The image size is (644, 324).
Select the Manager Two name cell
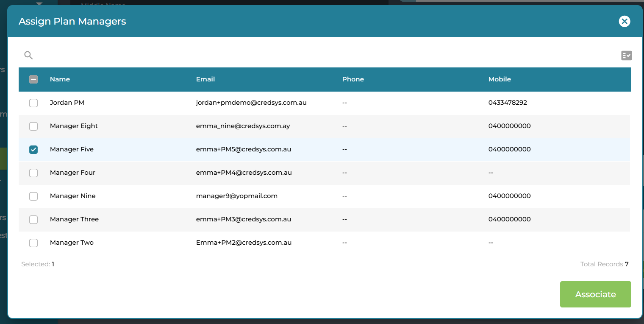pyautogui.click(x=72, y=243)
